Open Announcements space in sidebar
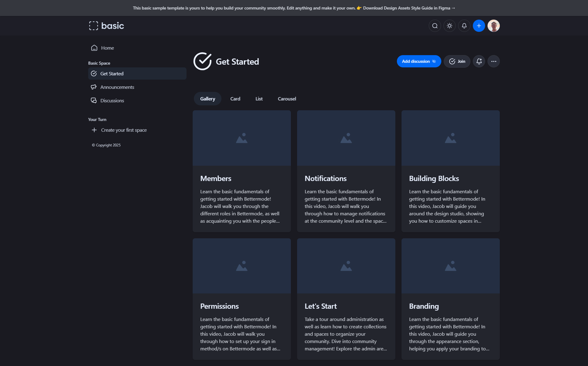Viewport: 588px width, 366px height. pos(117,87)
